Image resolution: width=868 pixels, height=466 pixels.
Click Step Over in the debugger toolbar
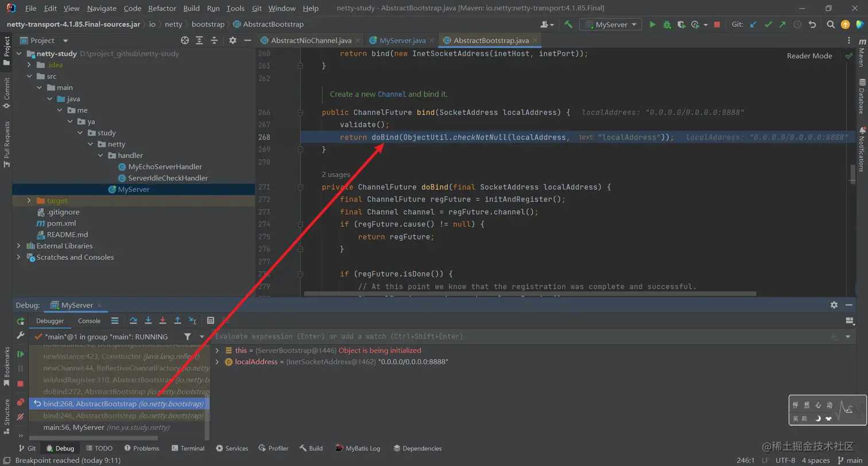[x=133, y=321]
